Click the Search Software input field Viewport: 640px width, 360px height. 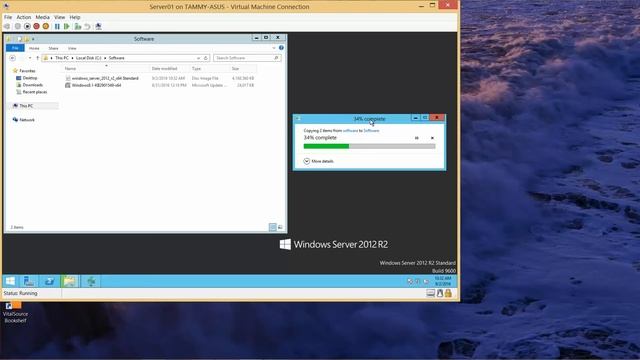[247, 58]
